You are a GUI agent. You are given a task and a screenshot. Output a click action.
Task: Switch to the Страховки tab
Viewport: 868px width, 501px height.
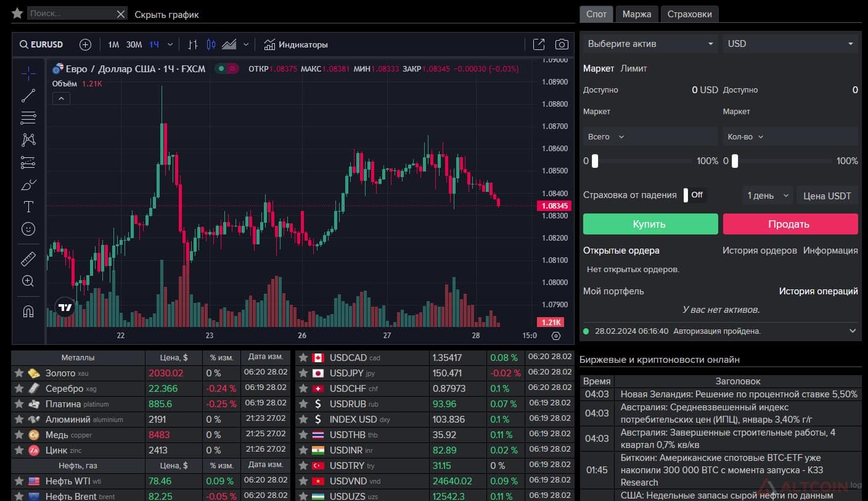(x=689, y=14)
